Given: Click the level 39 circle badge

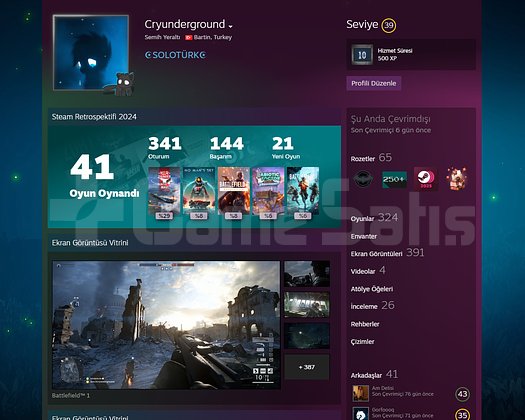Looking at the screenshot, I should point(388,25).
